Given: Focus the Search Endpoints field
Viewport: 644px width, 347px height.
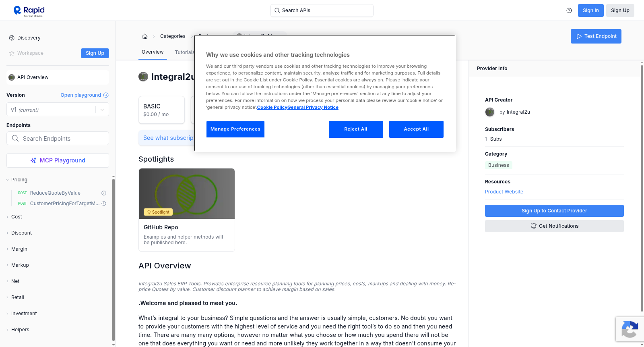Looking at the screenshot, I should click(x=58, y=138).
